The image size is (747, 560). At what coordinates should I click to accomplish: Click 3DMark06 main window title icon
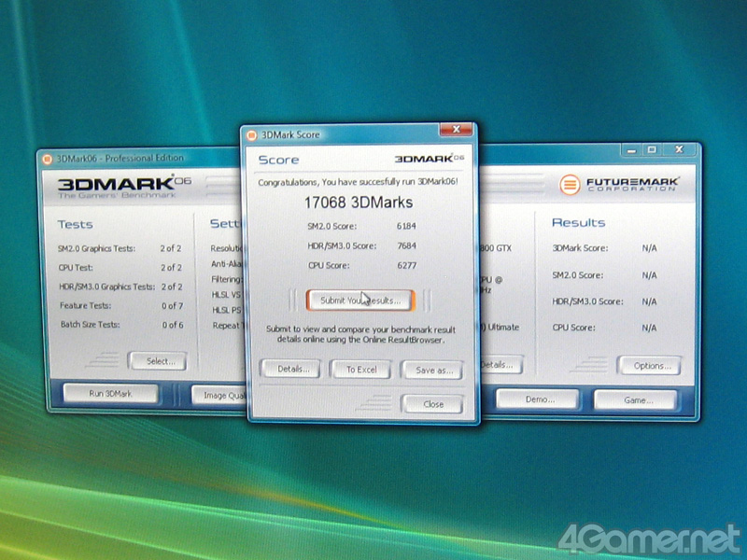[x=48, y=159]
